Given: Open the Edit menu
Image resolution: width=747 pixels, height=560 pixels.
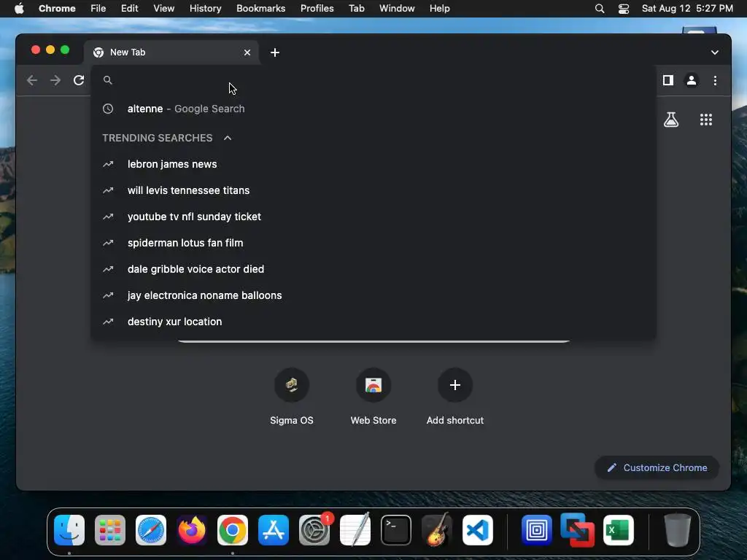Looking at the screenshot, I should pos(129,9).
